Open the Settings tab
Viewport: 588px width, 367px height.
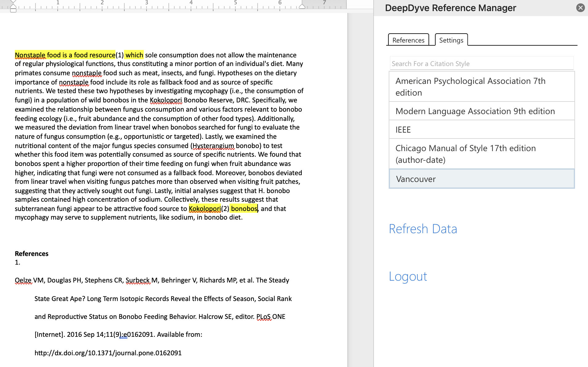451,40
